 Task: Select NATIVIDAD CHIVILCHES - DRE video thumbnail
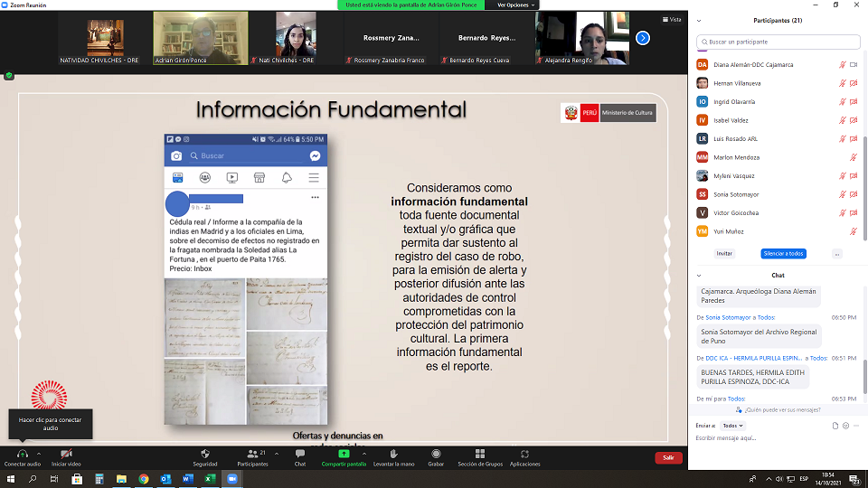click(x=105, y=38)
